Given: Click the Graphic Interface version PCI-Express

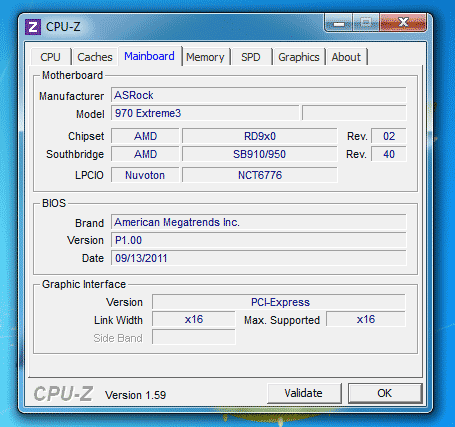Looking at the screenshot, I should (x=279, y=302).
